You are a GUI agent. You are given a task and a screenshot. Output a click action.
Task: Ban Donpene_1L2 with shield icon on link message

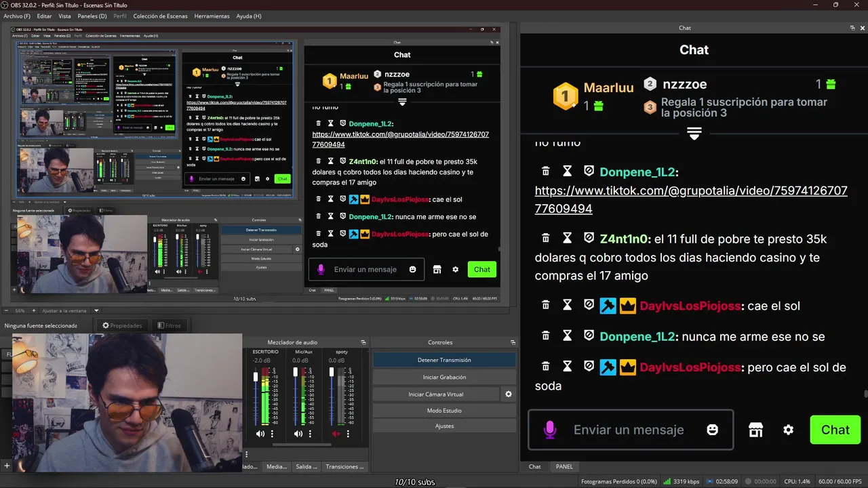click(589, 172)
